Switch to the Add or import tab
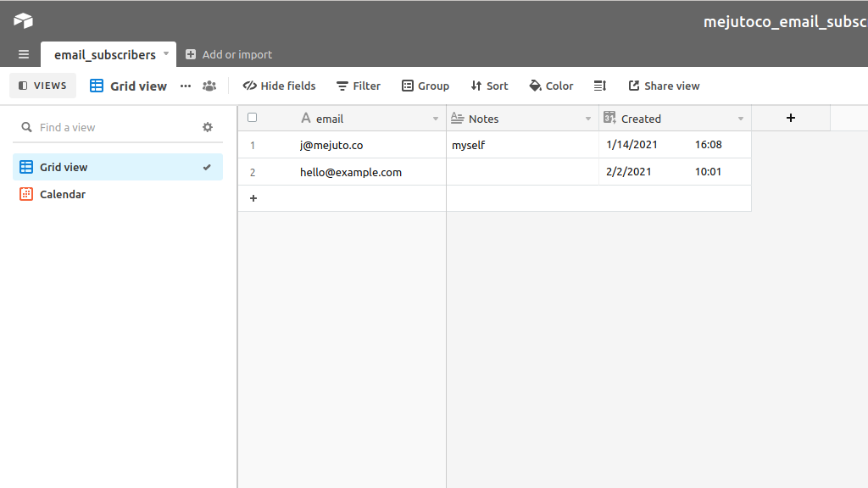Viewport: 868px width, 488px height. pyautogui.click(x=228, y=54)
